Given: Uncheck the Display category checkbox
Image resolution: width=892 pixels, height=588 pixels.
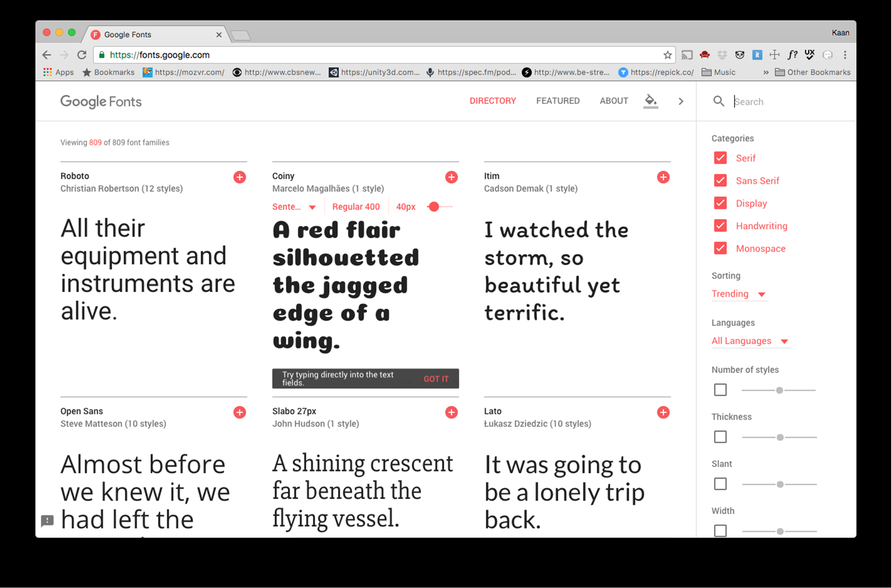Looking at the screenshot, I should (x=720, y=203).
